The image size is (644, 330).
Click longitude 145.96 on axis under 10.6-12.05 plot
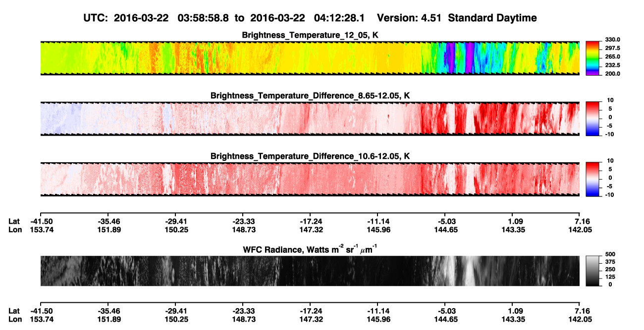click(x=377, y=230)
